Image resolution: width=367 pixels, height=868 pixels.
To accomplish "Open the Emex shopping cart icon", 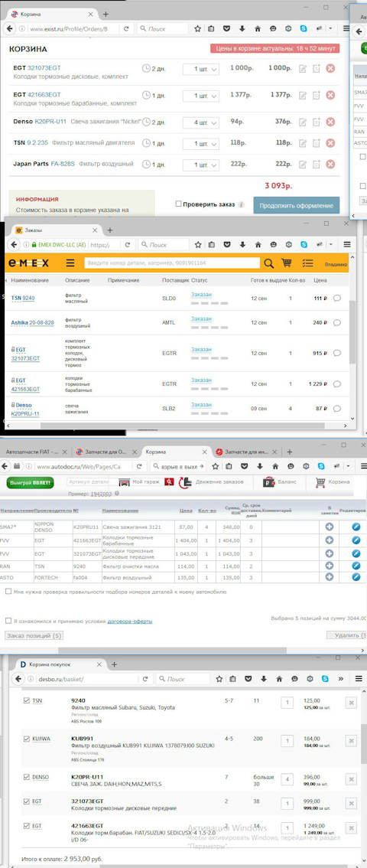I will (286, 263).
